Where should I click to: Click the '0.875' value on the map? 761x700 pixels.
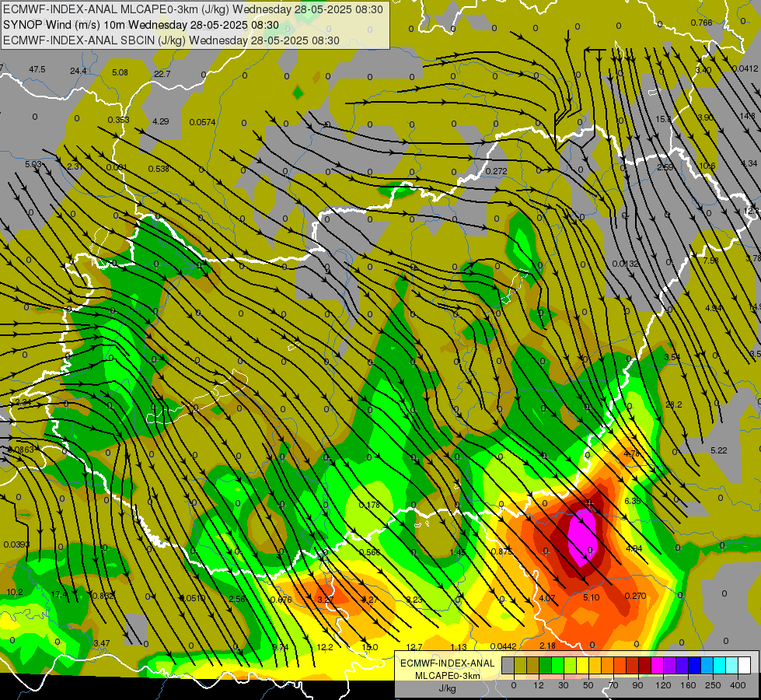click(x=501, y=551)
